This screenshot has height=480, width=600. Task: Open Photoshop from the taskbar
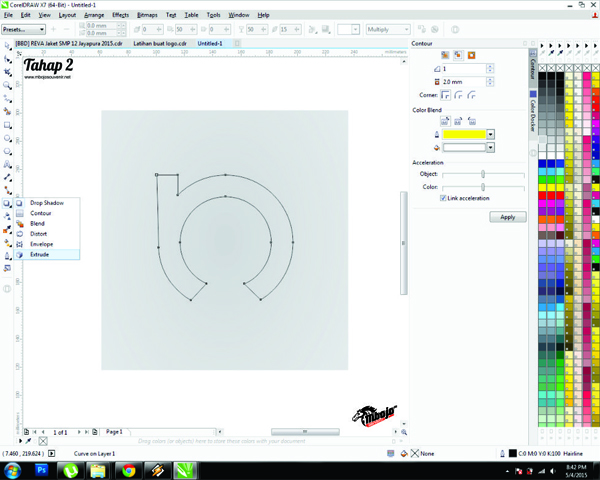pos(43,468)
